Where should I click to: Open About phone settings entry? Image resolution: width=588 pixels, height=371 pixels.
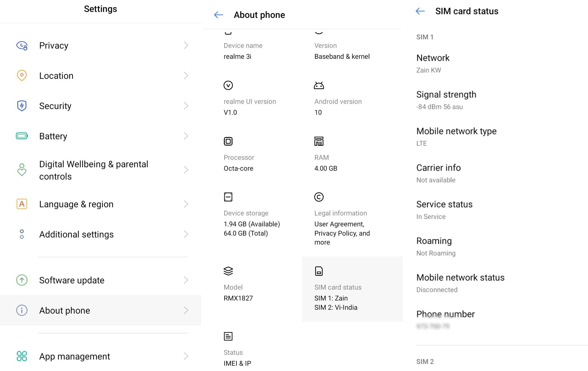(101, 310)
